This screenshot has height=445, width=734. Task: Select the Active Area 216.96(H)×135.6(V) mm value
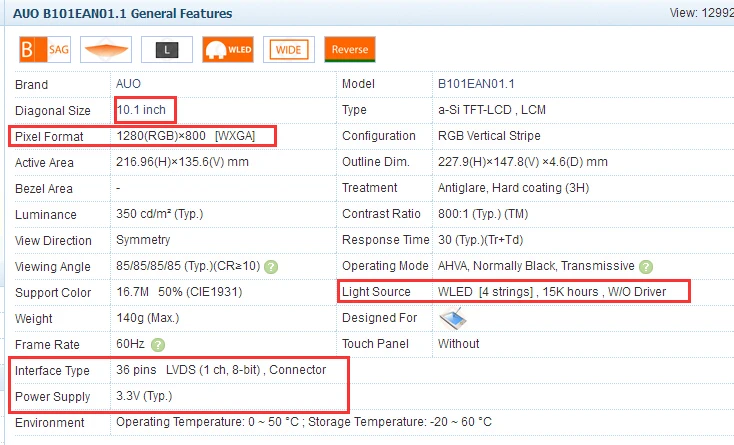point(182,162)
